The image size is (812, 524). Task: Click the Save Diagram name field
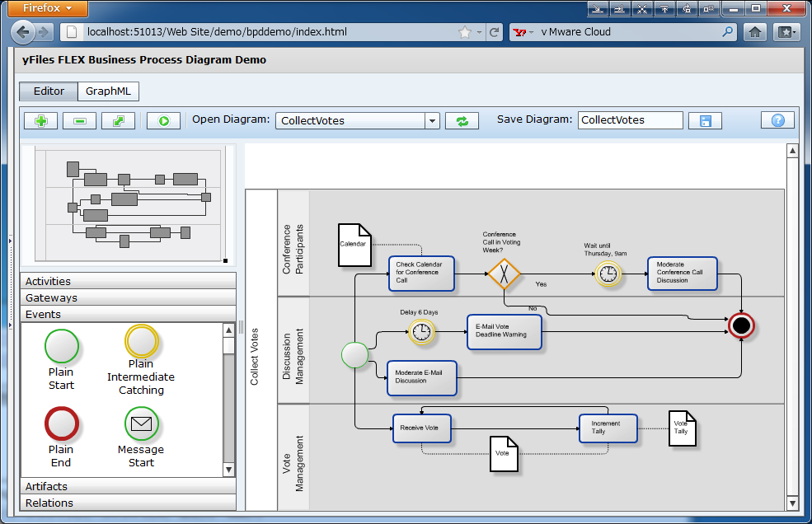[631, 120]
